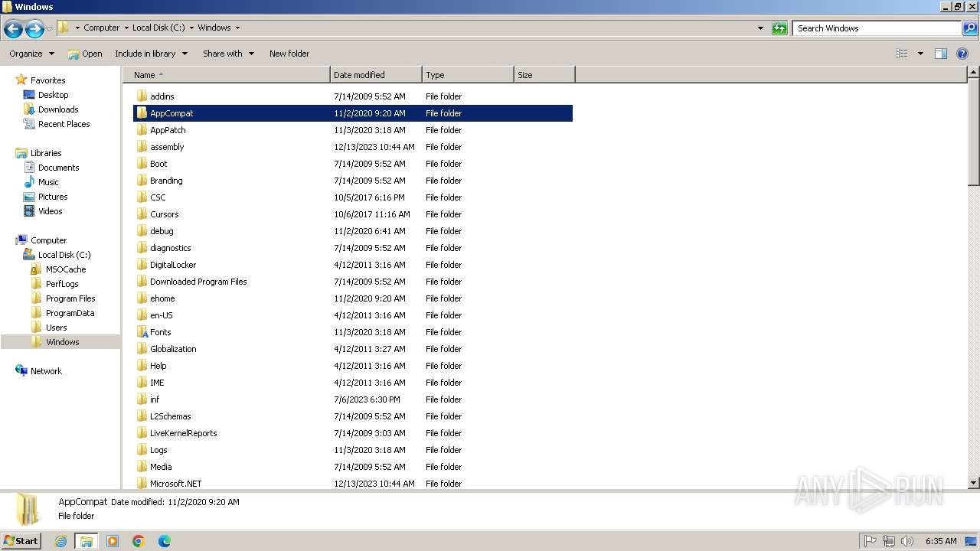The width and height of the screenshot is (980, 551).
Task: Click Computer in the address breadcrumb
Action: [101, 28]
